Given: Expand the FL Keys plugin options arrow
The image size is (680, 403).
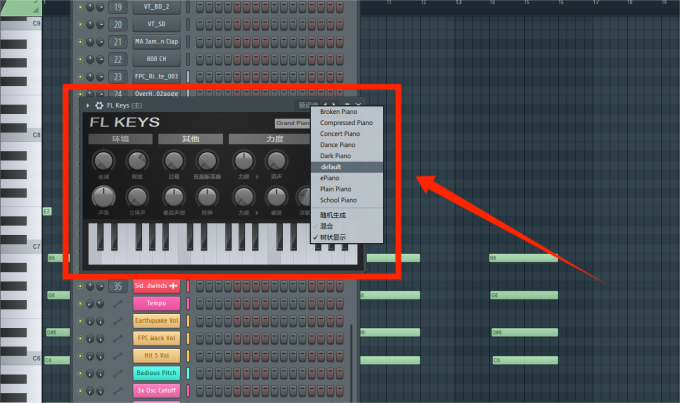Looking at the screenshot, I should [x=88, y=105].
